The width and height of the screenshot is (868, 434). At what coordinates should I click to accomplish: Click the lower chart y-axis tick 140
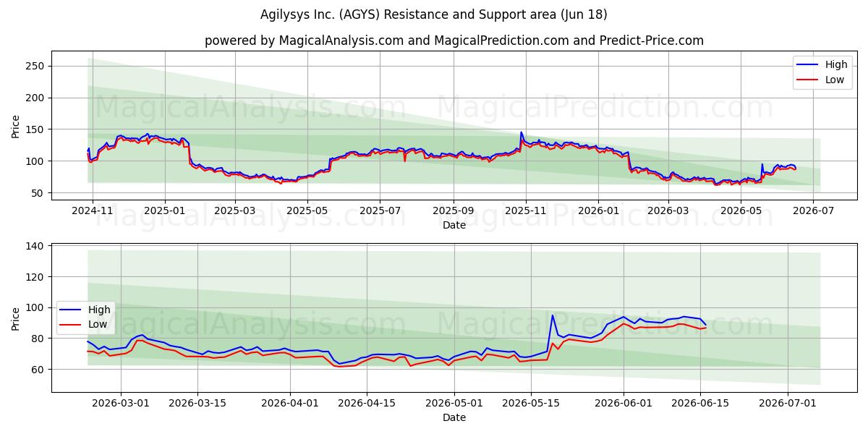(x=36, y=247)
